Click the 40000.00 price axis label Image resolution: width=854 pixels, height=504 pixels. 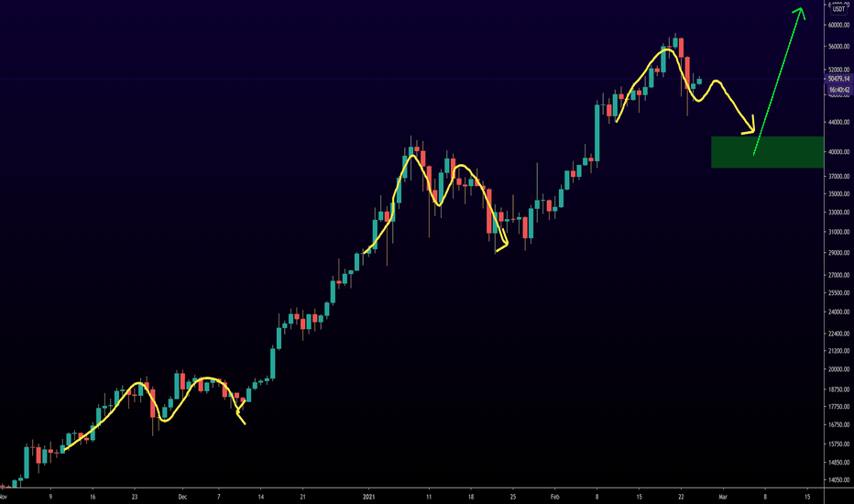(839, 152)
